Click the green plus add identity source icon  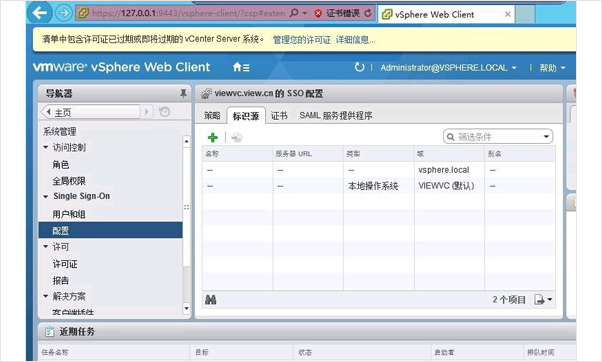pos(213,137)
